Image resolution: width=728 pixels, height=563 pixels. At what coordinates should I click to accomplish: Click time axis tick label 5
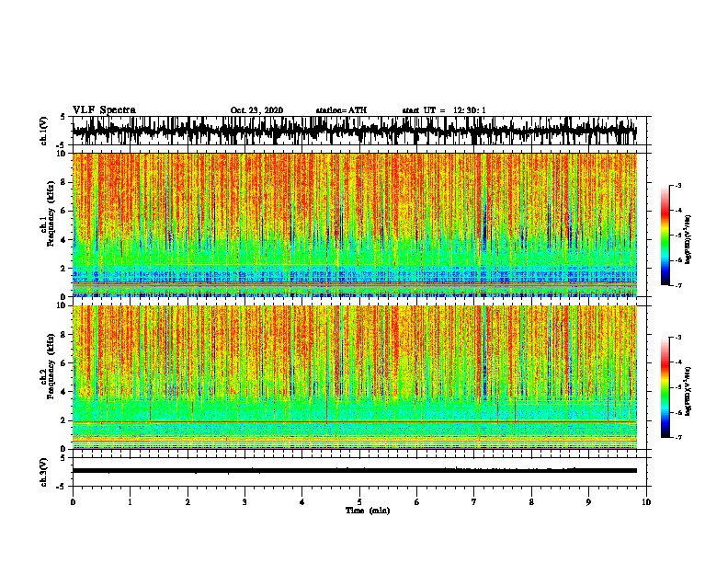tap(359, 502)
